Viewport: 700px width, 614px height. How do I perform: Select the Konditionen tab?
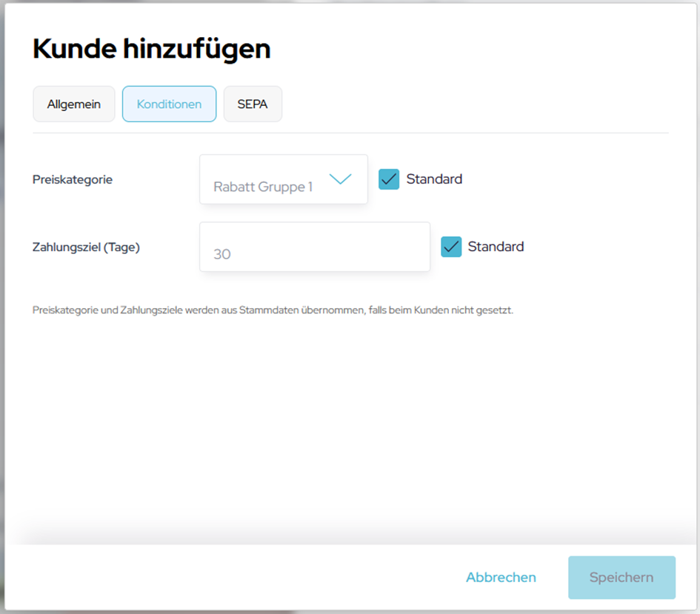pos(169,104)
